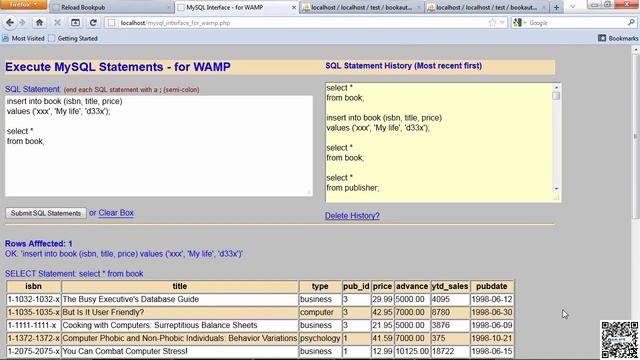Screen dimensions: 640x360
Task: Click the price column header
Action: 382,286
